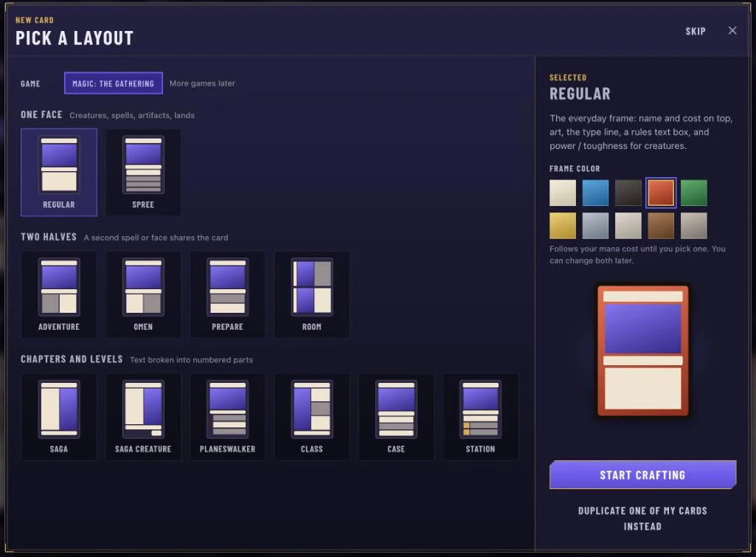Click the red card preview thumbnail

pos(642,350)
